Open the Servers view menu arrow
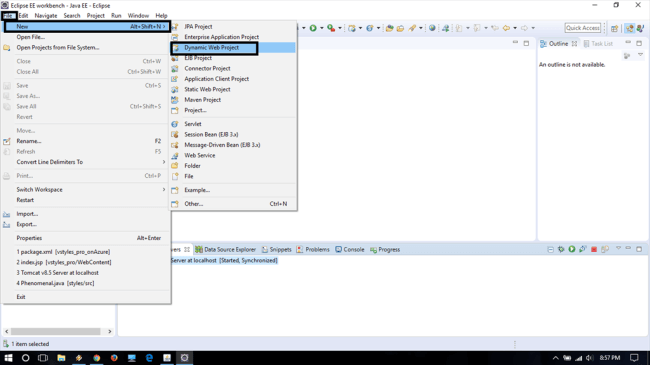 [618, 248]
